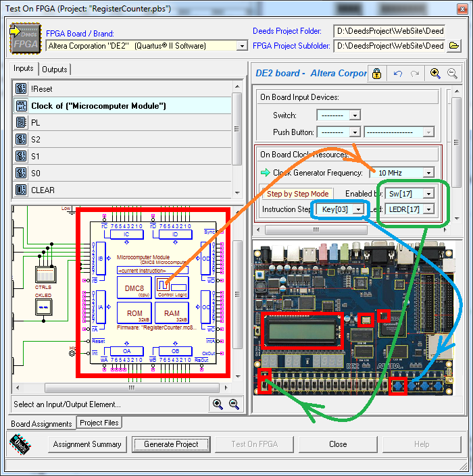
Task: Click the S2 input icon
Action: coord(21,139)
